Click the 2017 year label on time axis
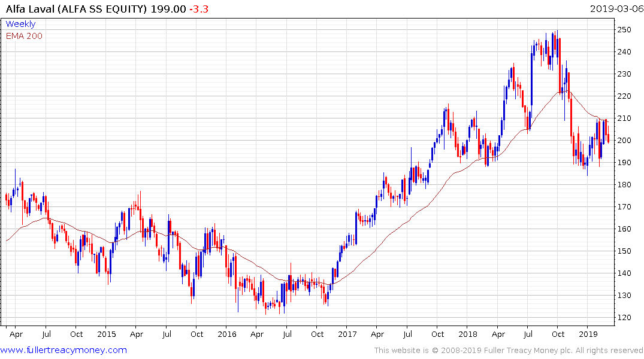 click(347, 334)
